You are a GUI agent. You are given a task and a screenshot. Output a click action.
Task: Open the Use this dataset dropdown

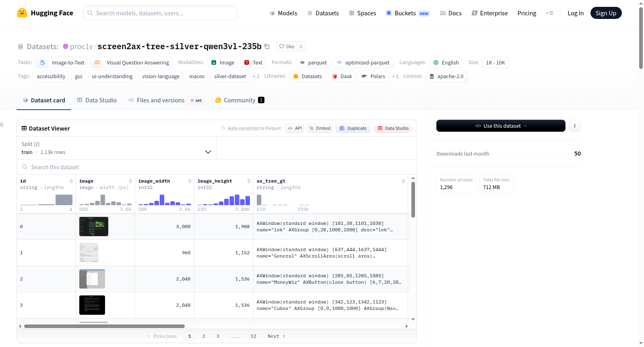[501, 126]
